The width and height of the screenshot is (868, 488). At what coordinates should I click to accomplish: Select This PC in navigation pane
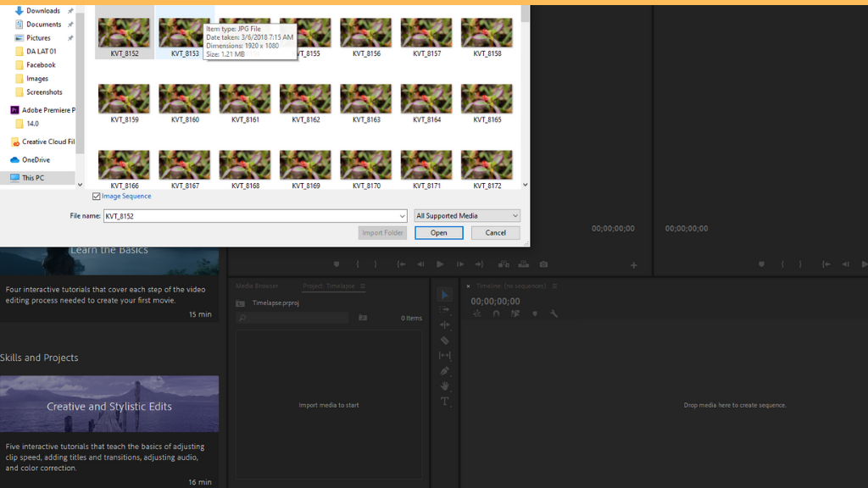[33, 178]
